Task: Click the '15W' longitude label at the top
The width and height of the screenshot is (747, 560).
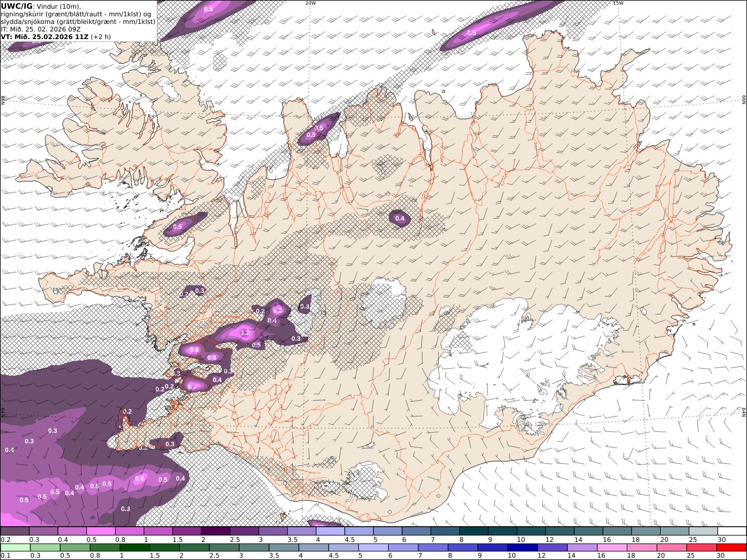Action: [618, 3]
